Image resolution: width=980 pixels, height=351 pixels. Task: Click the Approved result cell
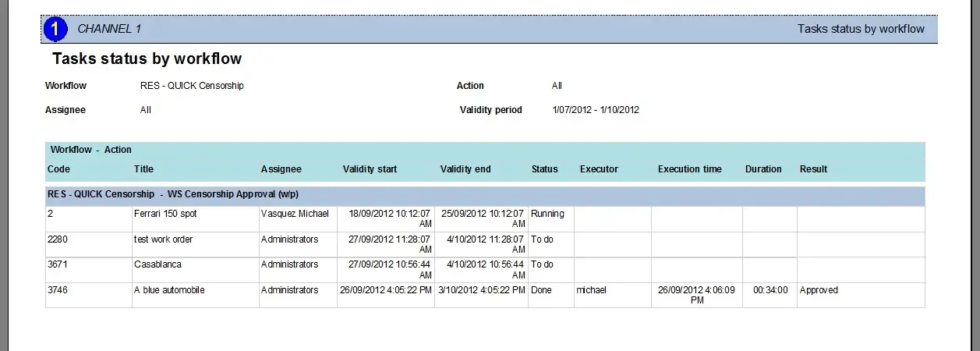click(819, 290)
